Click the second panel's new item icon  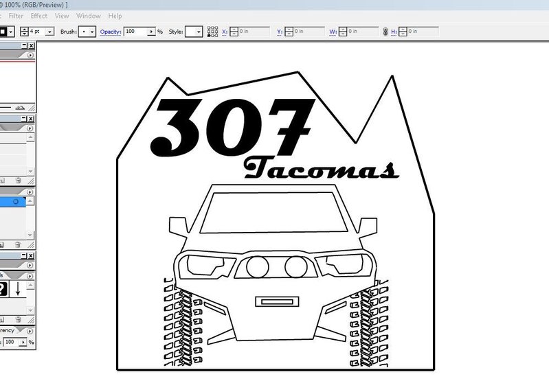coord(2,181)
